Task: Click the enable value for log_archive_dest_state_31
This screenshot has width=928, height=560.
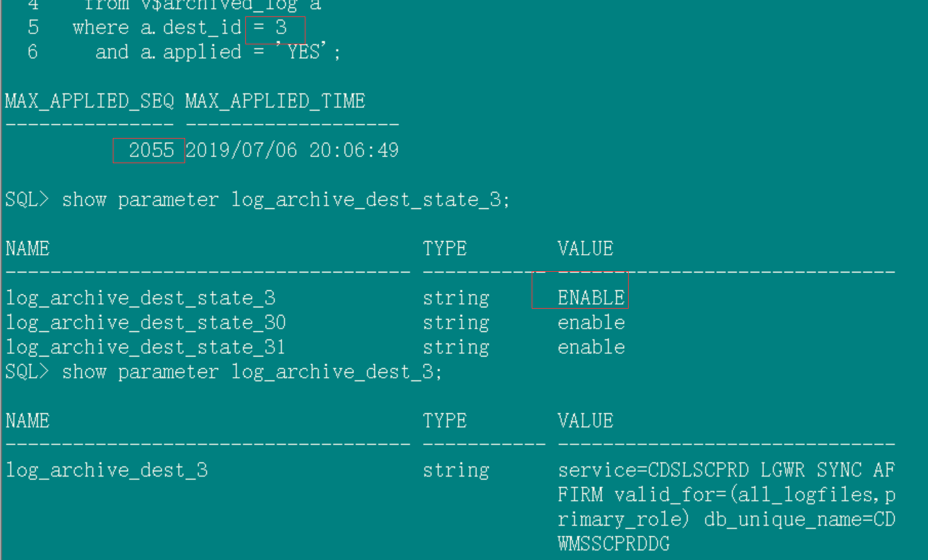Action: pyautogui.click(x=591, y=347)
